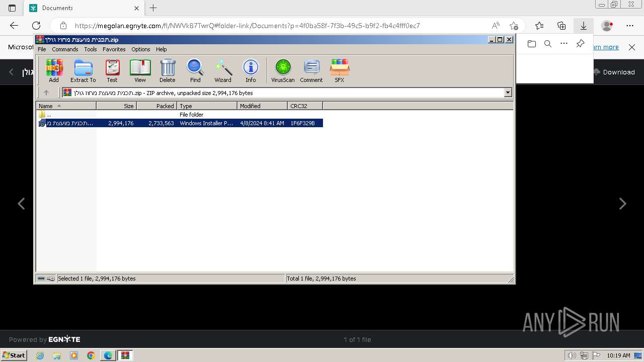Run the Test archive tool
644x362 pixels.
(112, 71)
